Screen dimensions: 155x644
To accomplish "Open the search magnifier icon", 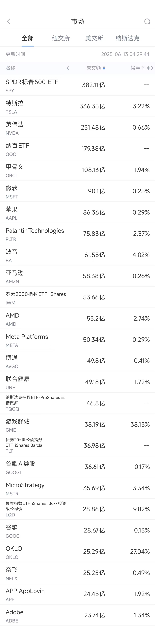I will pos(147,22).
